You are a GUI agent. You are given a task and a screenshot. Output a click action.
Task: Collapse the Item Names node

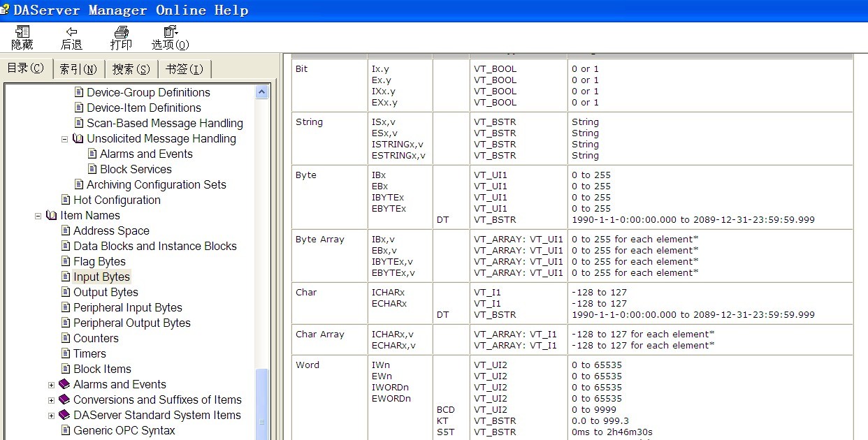[38, 216]
